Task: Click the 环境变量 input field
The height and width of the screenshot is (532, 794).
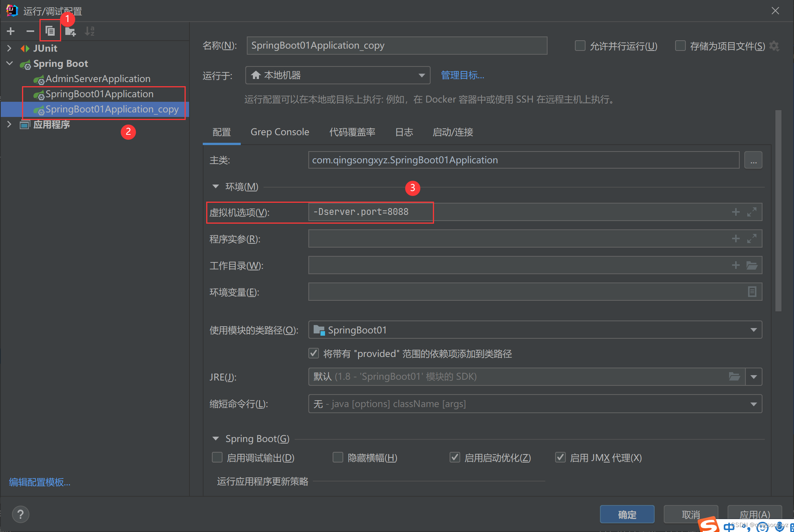Action: pyautogui.click(x=535, y=292)
